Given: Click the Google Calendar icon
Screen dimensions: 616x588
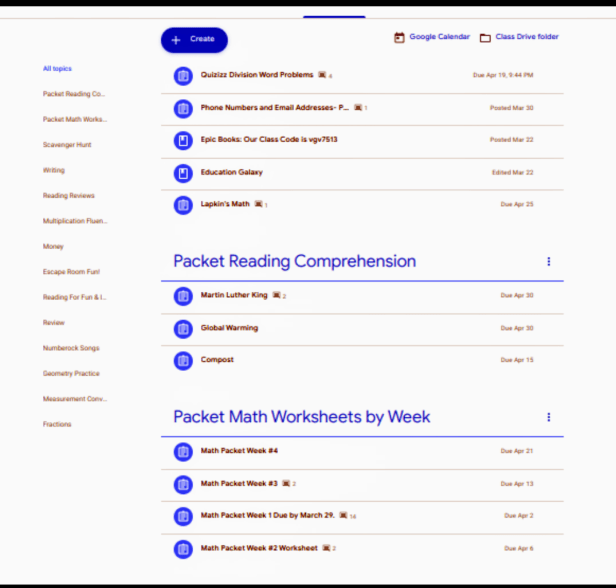Looking at the screenshot, I should pyautogui.click(x=400, y=38).
